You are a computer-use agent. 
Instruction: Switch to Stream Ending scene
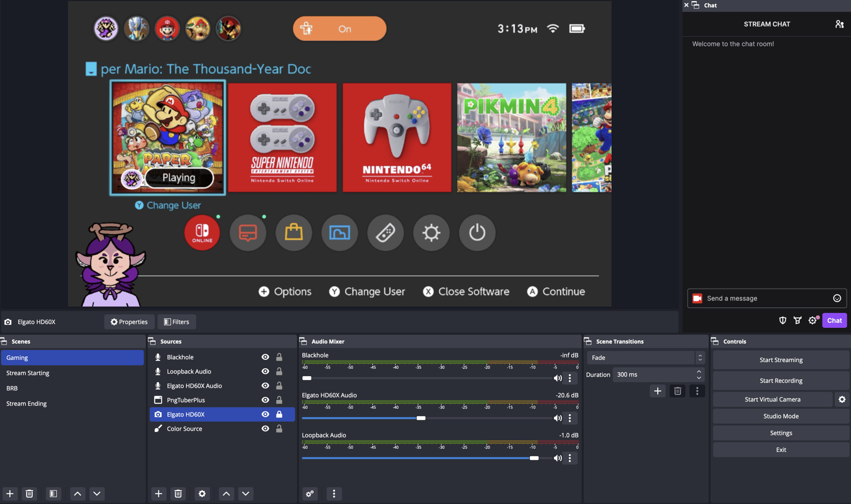coord(72,404)
